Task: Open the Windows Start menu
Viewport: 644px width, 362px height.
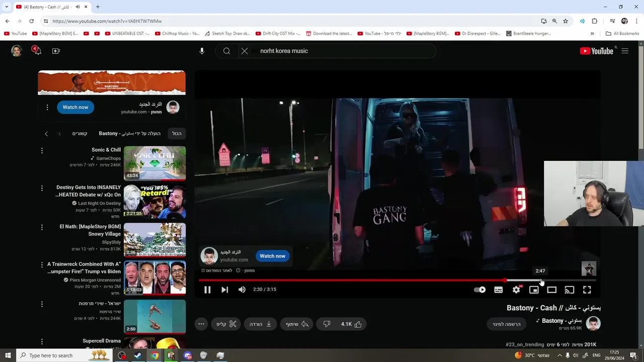Action: (x=8, y=355)
